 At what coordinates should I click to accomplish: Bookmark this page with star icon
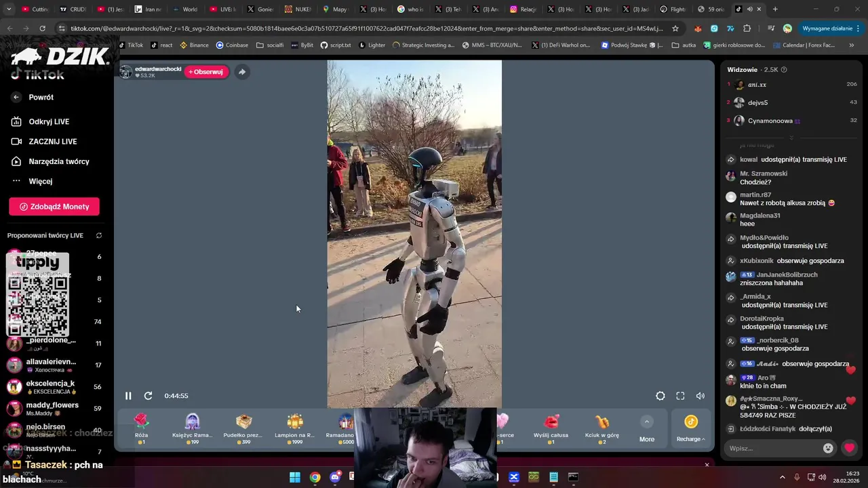coord(675,28)
